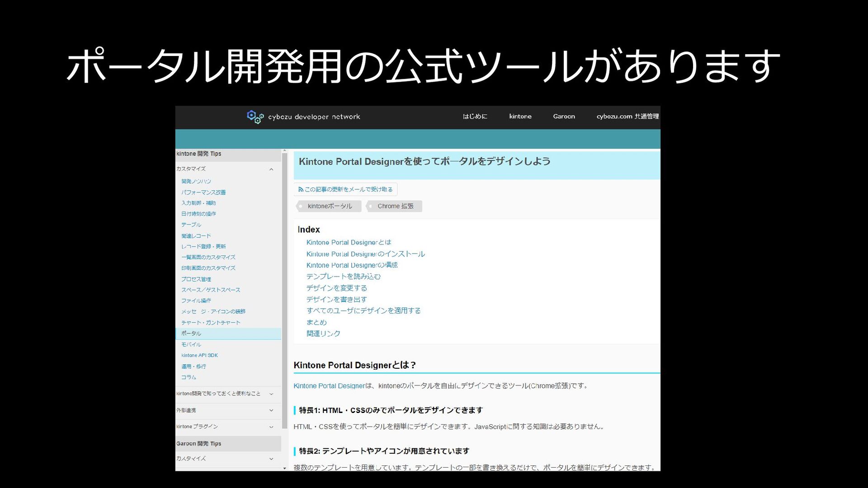Jump to すべてのユーザにデザインを適用する link
The height and width of the screenshot is (488, 868).
tap(363, 311)
